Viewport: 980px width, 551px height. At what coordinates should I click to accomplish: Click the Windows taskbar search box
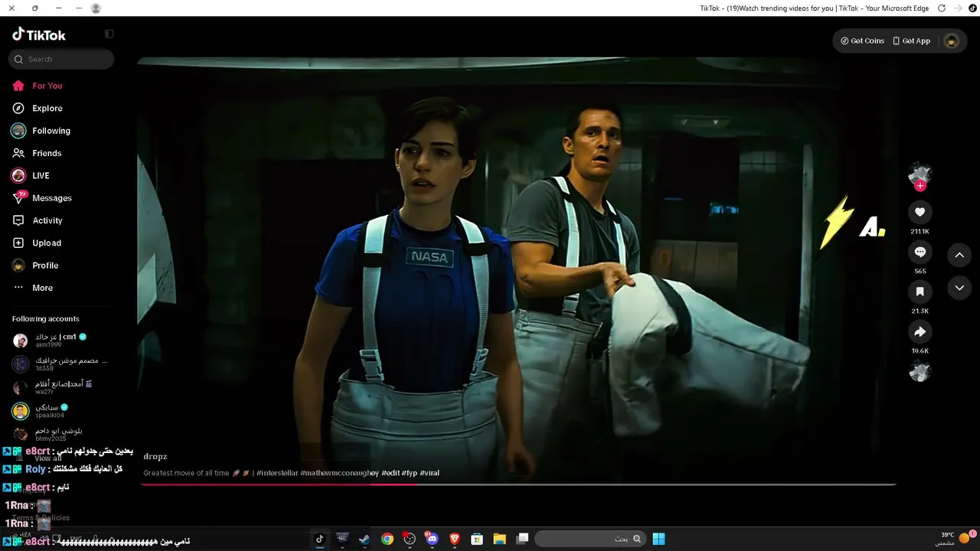pos(590,539)
